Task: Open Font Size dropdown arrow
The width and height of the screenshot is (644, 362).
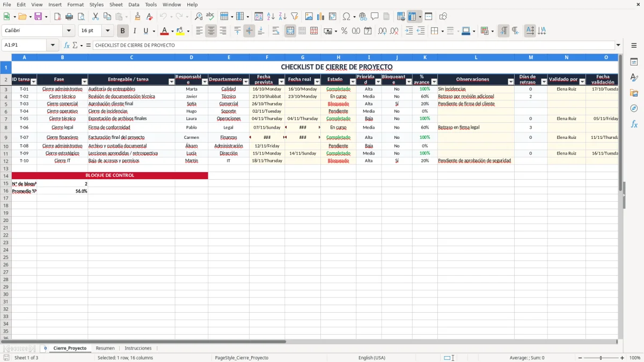Action: pos(108,31)
